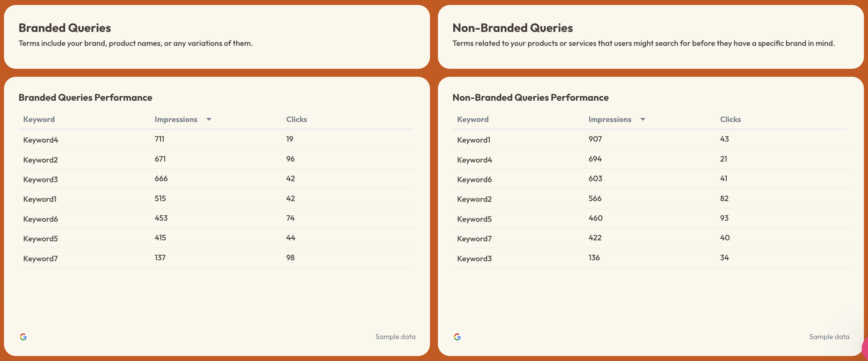Sort by the Keyword column in Non-Branded table

tap(473, 119)
